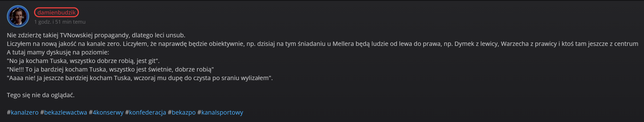Open damienbudzik's profile avatar
This screenshot has height=122, width=644.
click(18, 16)
